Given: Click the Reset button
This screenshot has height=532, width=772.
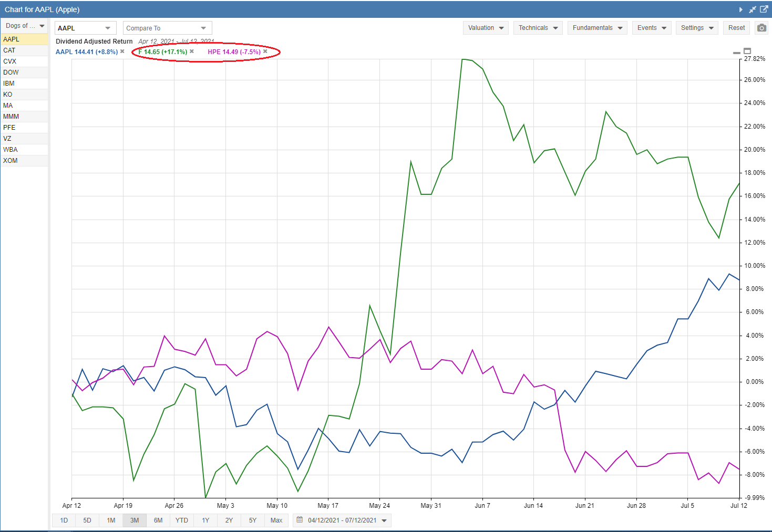Looking at the screenshot, I should pos(736,28).
